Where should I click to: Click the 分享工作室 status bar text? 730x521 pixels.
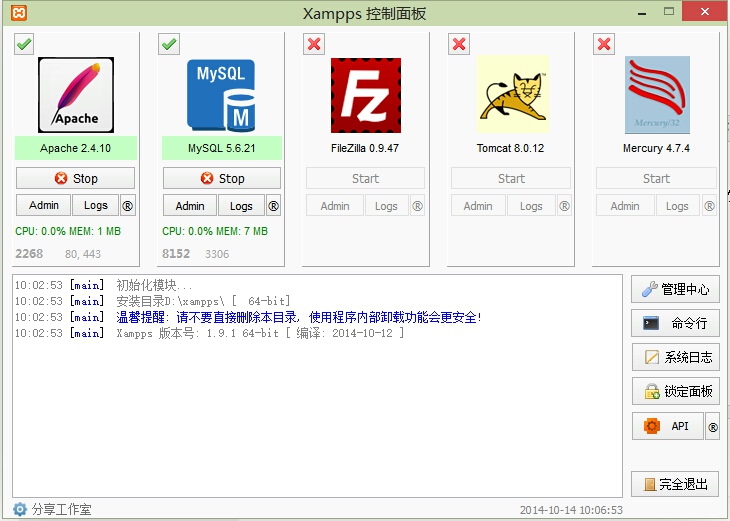click(x=61, y=509)
